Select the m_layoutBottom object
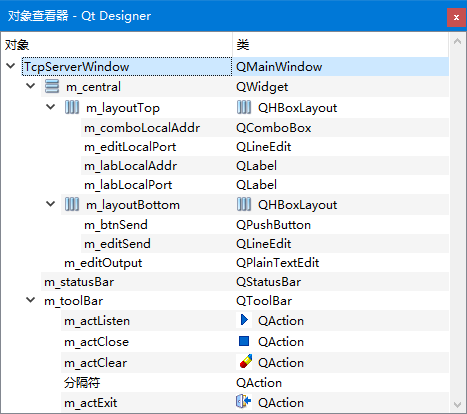 133,205
